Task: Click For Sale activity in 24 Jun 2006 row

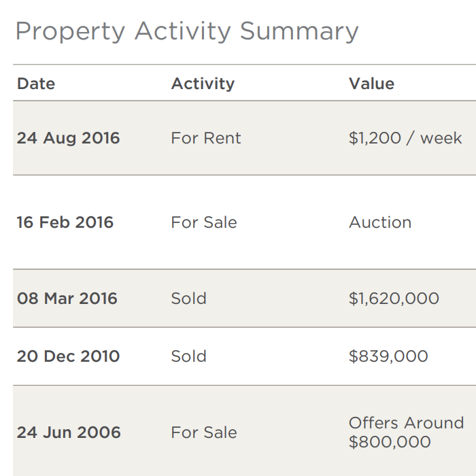Action: coord(204,432)
